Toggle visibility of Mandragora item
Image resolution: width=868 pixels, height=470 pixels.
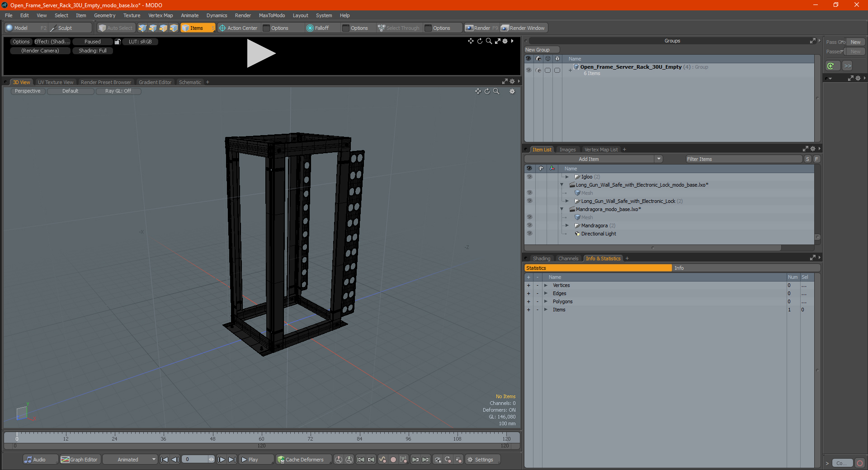[x=529, y=226]
